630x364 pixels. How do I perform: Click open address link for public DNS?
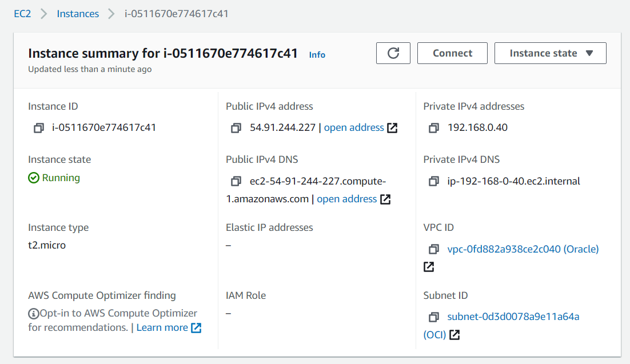pos(347,199)
